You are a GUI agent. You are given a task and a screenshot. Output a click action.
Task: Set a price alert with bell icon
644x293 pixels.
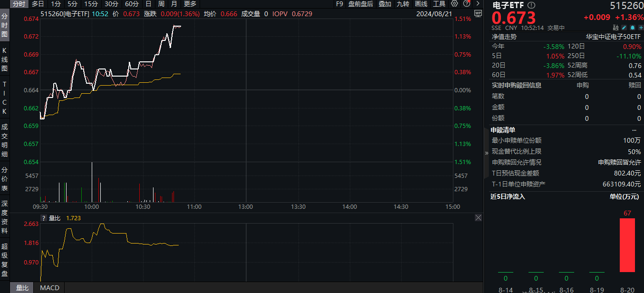pos(632,28)
